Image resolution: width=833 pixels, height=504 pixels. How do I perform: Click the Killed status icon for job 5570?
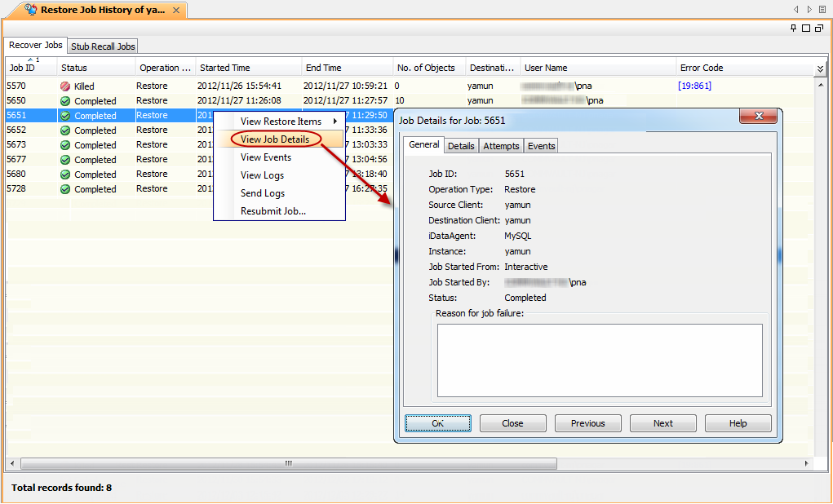tap(65, 86)
